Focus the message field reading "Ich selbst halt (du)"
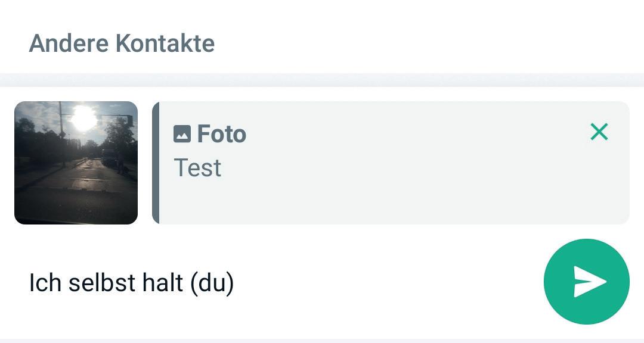Viewport: 644px width, 343px height. (131, 283)
